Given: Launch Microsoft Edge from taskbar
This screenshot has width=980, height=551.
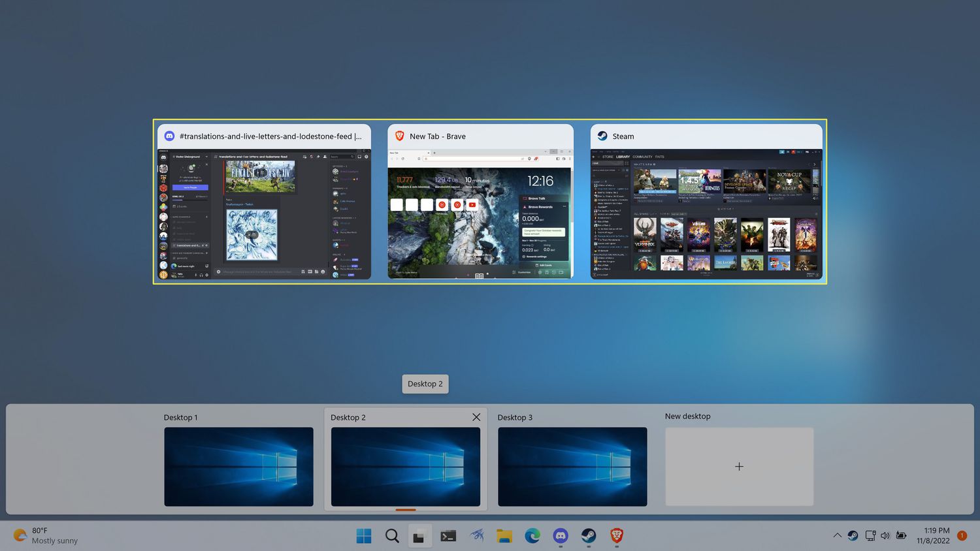Looking at the screenshot, I should tap(532, 536).
